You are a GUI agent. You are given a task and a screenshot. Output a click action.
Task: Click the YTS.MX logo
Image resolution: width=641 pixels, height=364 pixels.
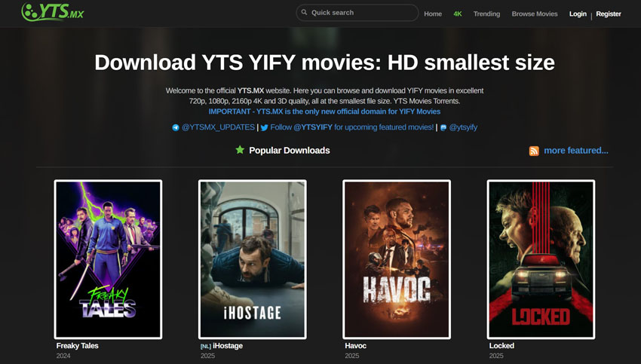coord(52,12)
